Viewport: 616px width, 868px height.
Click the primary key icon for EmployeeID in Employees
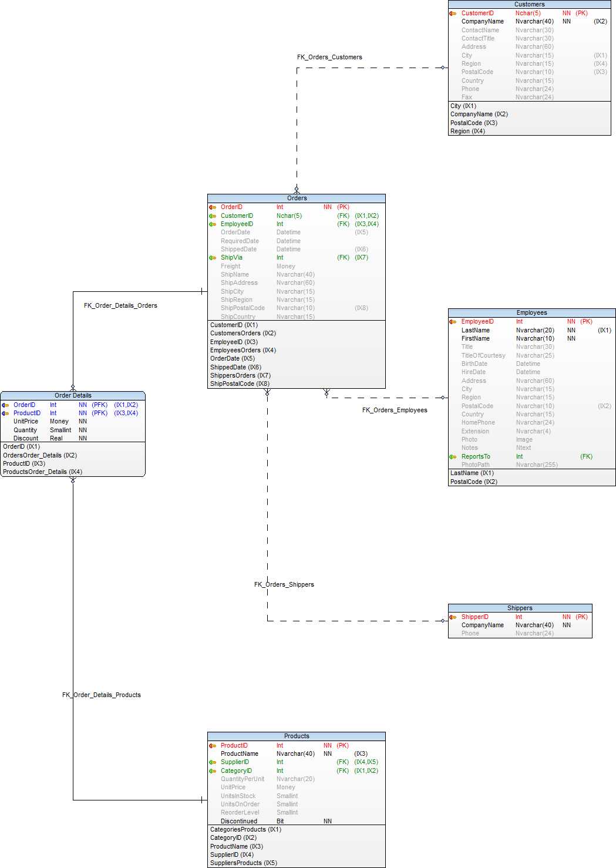452,321
